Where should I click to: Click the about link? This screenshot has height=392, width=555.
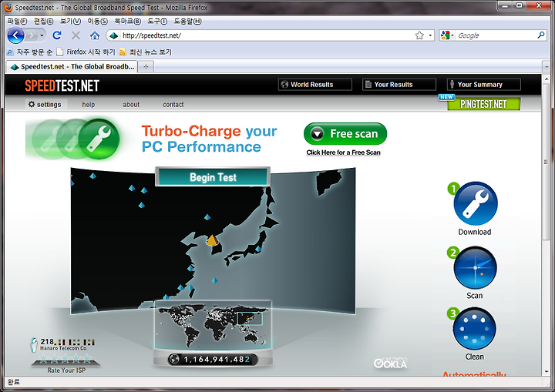[131, 105]
